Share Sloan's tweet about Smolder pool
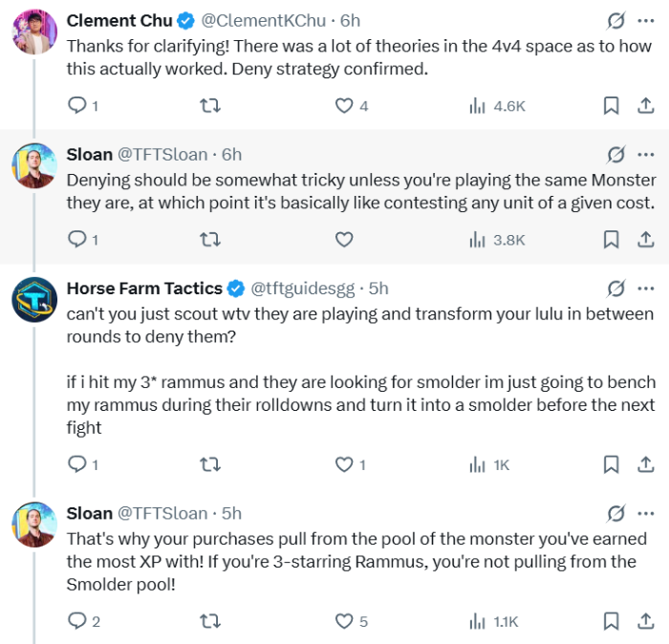This screenshot has width=669, height=644. tap(645, 622)
